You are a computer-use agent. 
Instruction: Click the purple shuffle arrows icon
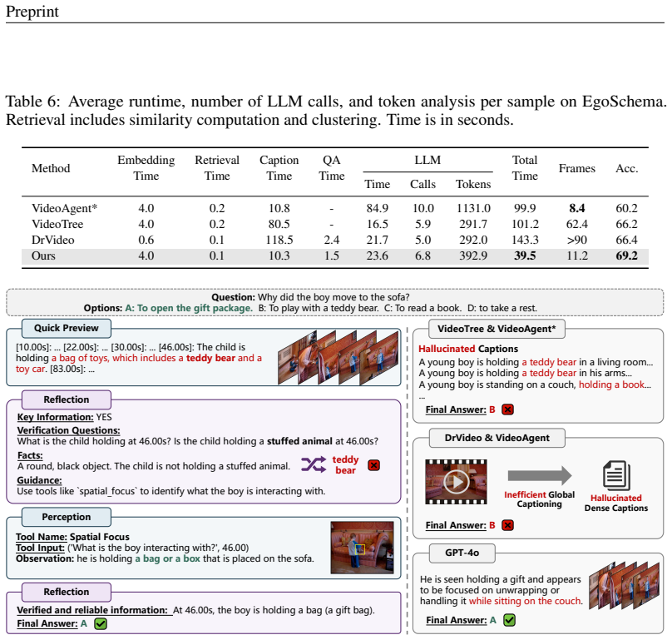pyautogui.click(x=313, y=464)
